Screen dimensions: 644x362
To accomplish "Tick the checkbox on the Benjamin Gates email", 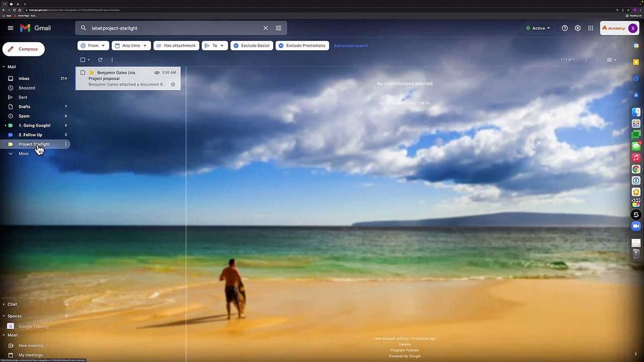I will (83, 72).
